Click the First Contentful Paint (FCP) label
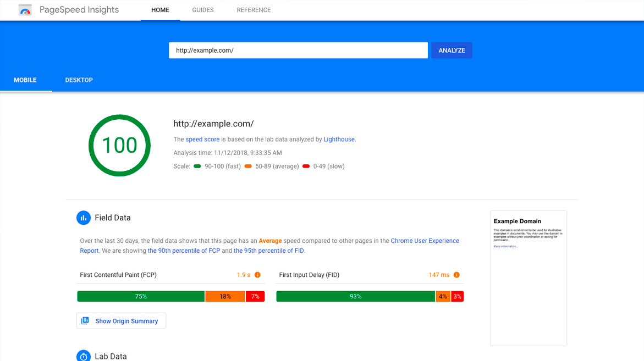The image size is (644, 361). pyautogui.click(x=118, y=275)
